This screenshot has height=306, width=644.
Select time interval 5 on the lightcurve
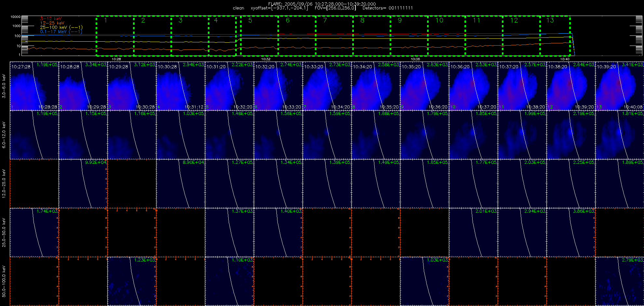259,36
